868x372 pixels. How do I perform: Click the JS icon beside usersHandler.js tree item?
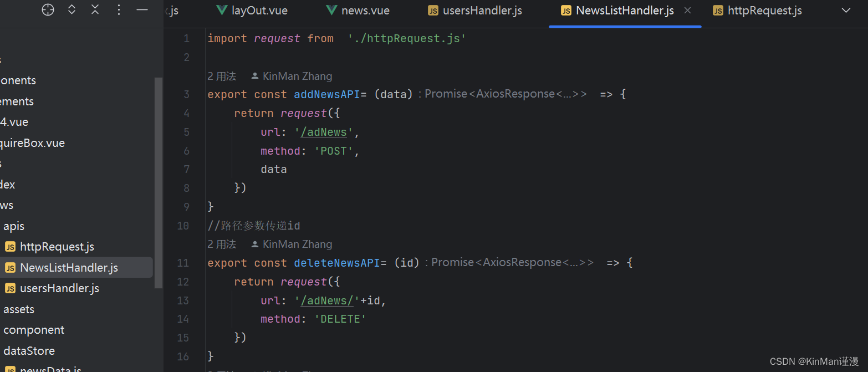coord(10,288)
